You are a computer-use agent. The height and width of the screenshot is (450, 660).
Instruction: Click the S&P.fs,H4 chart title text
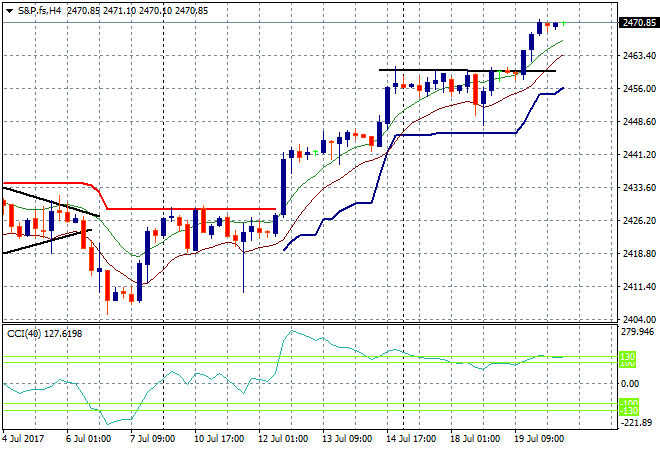(39, 11)
